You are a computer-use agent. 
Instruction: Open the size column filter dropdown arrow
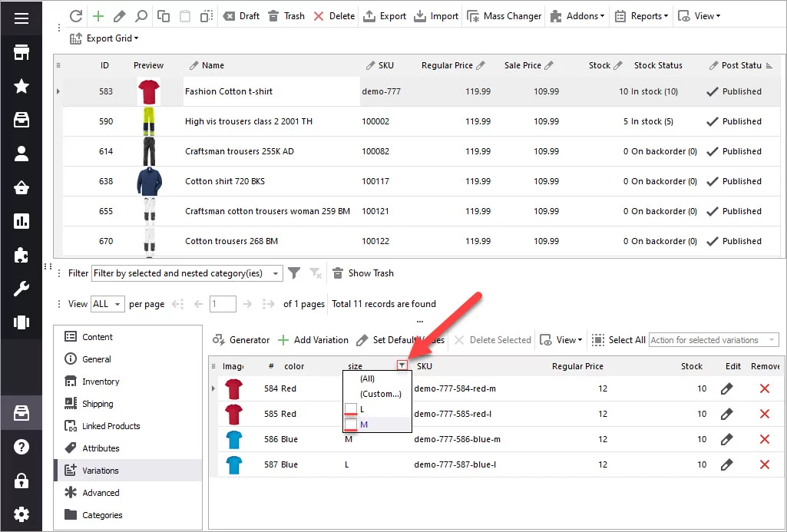coord(402,366)
